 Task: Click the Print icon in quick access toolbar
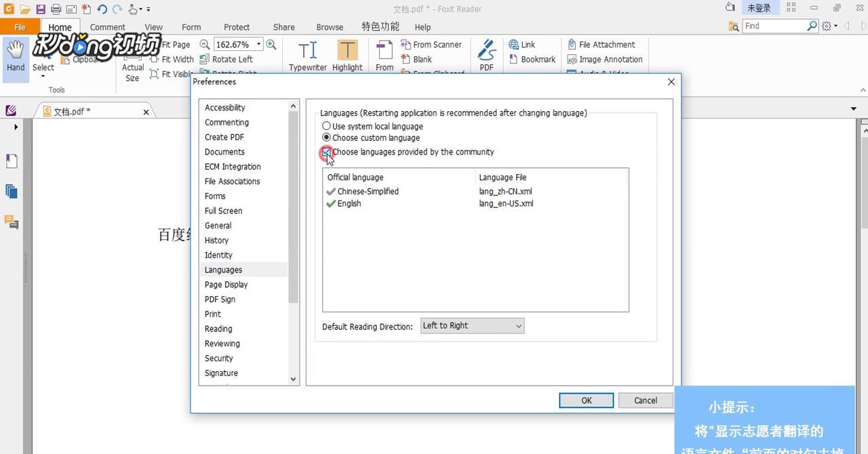(56, 9)
